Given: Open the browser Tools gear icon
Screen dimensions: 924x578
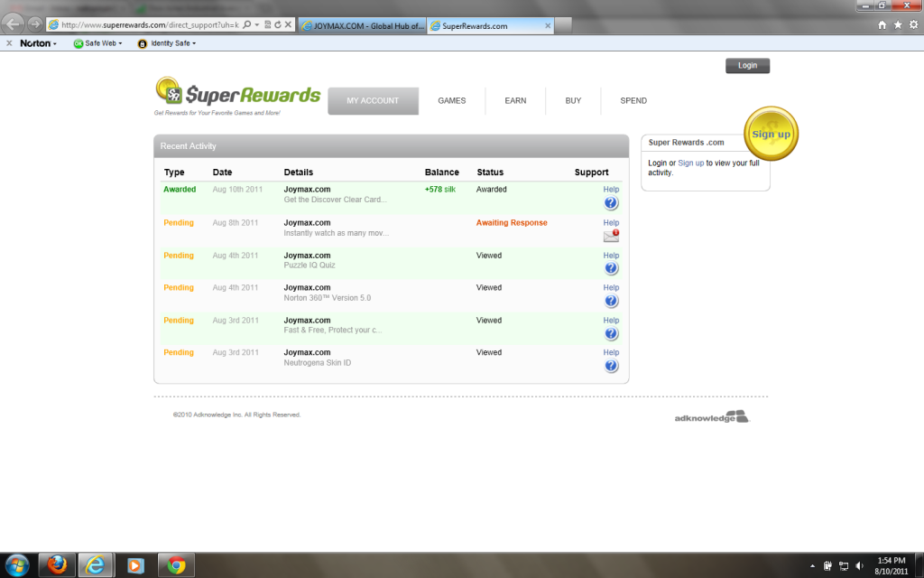Looking at the screenshot, I should pyautogui.click(x=913, y=24).
